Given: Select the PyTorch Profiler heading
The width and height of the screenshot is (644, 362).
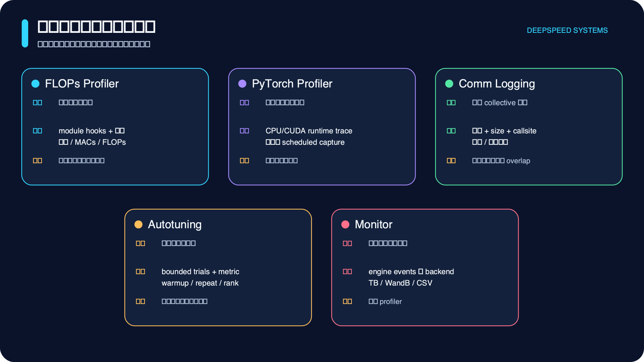Looking at the screenshot, I should tap(292, 84).
